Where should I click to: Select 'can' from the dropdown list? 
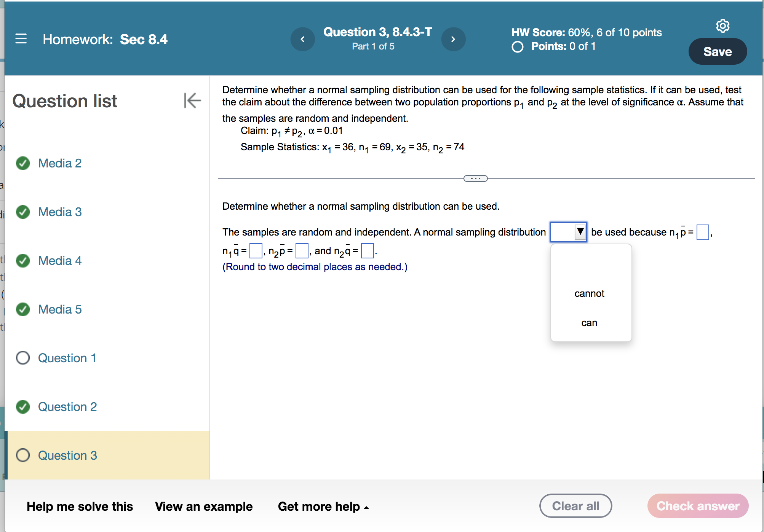coord(589,323)
